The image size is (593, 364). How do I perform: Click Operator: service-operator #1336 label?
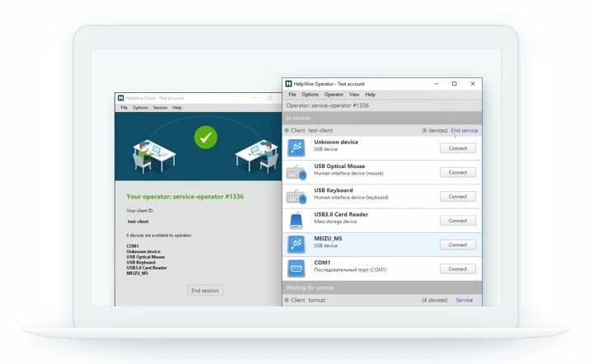point(327,105)
